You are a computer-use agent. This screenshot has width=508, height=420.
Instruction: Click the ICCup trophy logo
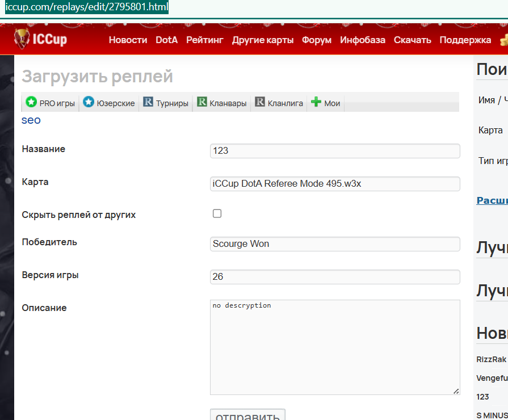point(40,39)
